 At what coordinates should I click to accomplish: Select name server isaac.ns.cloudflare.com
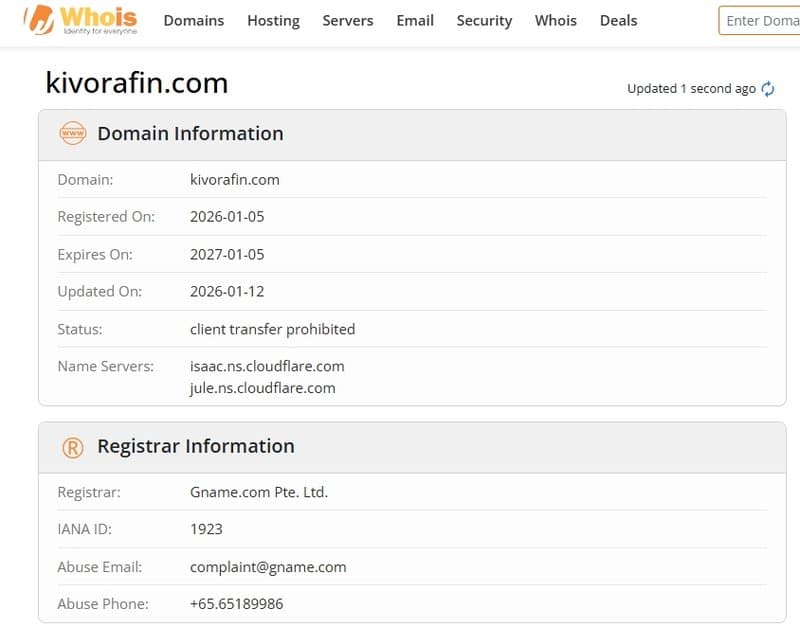click(267, 366)
